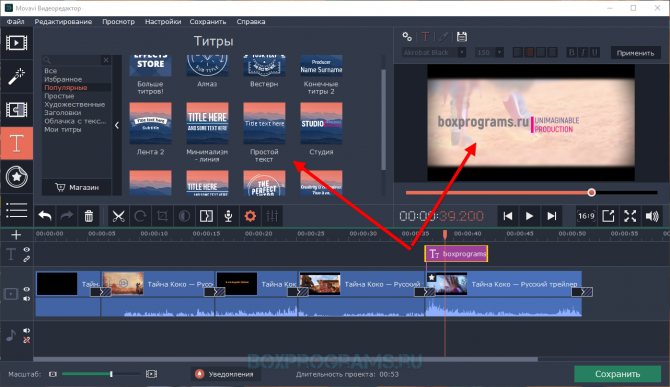
Task: Open the Transitions tab in sidebar
Action: tap(16, 110)
